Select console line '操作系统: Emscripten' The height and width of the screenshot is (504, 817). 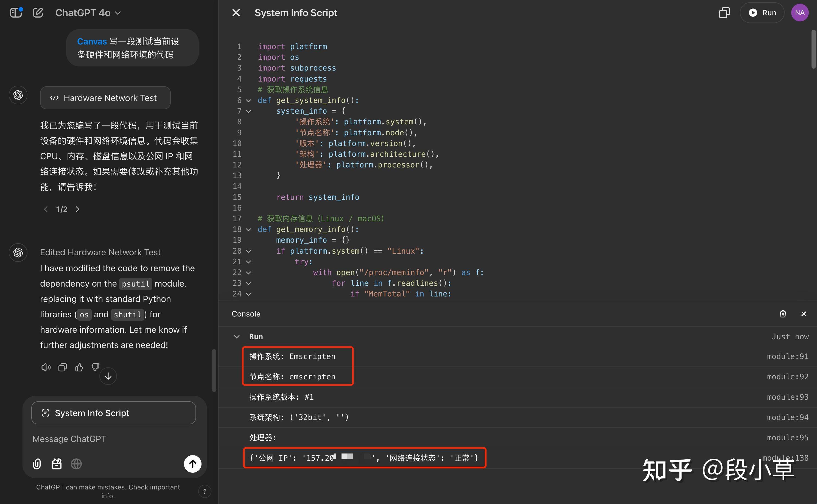292,356
